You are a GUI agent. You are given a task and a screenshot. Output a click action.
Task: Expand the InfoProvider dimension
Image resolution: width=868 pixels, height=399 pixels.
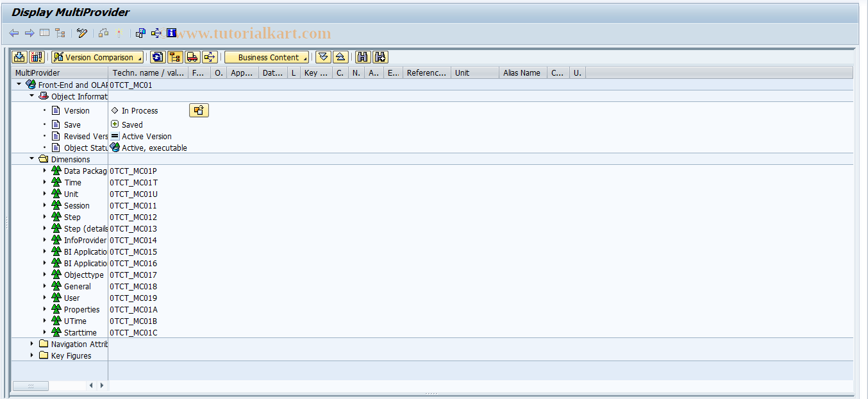(44, 240)
